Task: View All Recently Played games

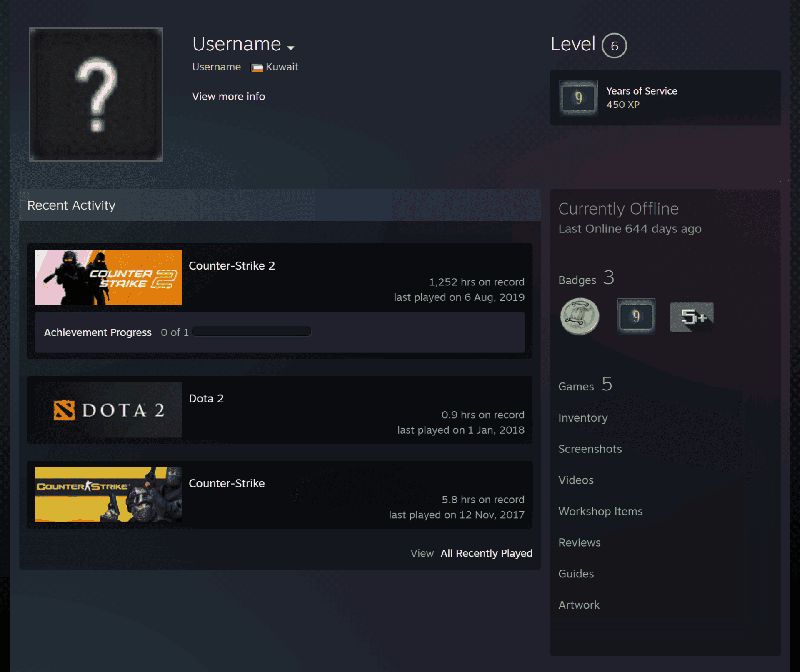Action: [x=486, y=553]
